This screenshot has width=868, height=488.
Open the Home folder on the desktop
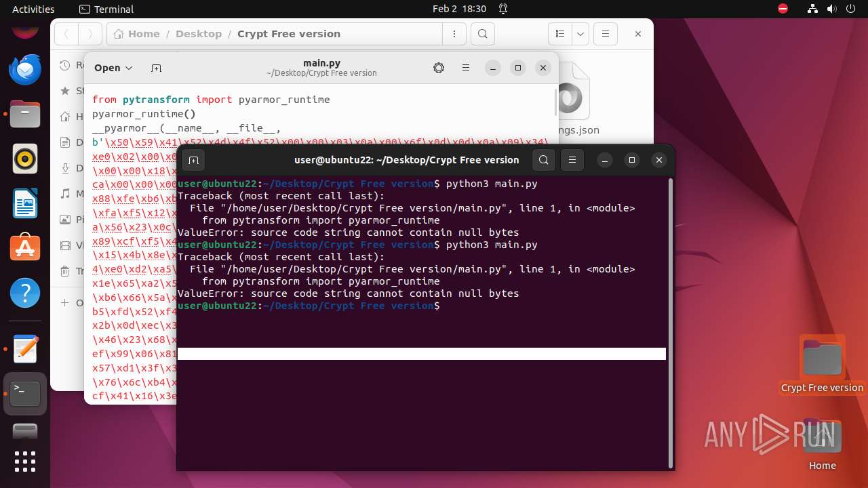(822, 445)
